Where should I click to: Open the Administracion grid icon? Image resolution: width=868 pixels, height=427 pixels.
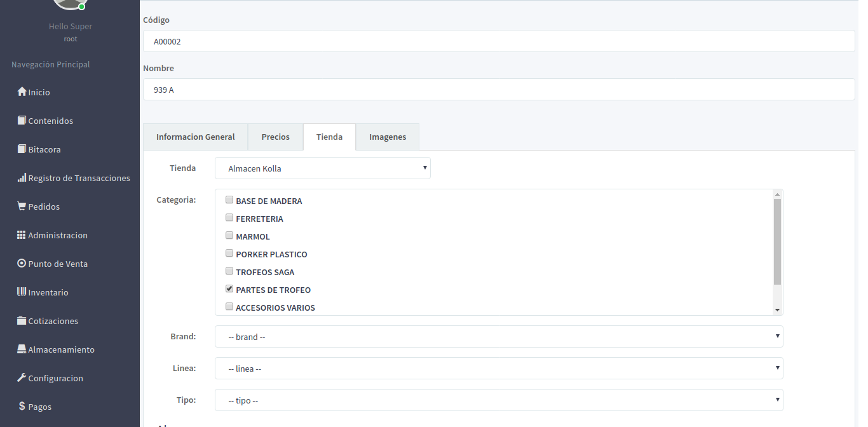(x=22, y=235)
